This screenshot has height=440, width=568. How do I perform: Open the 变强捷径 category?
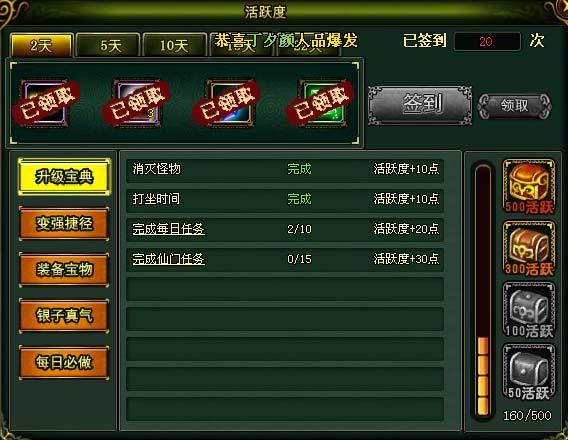(x=64, y=223)
